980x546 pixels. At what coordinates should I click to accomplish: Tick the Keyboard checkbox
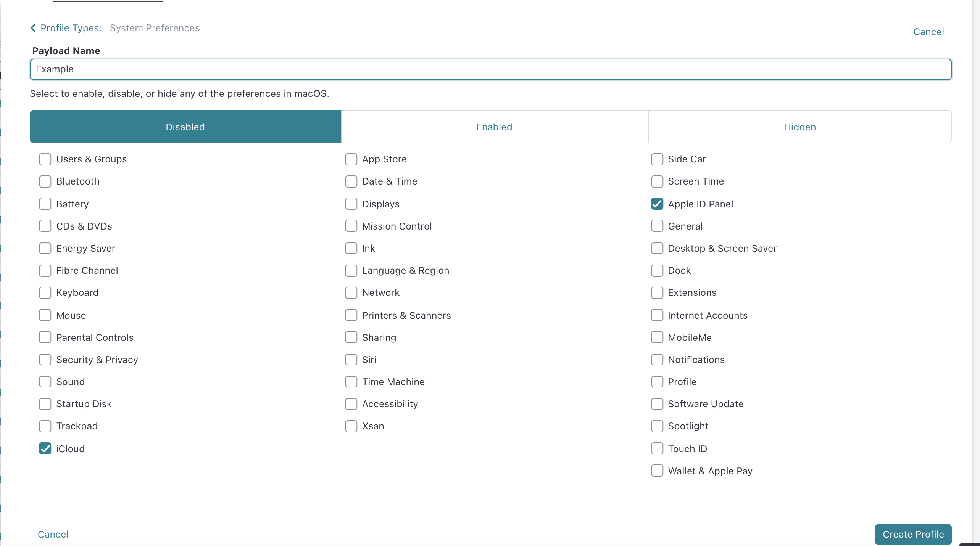point(45,293)
